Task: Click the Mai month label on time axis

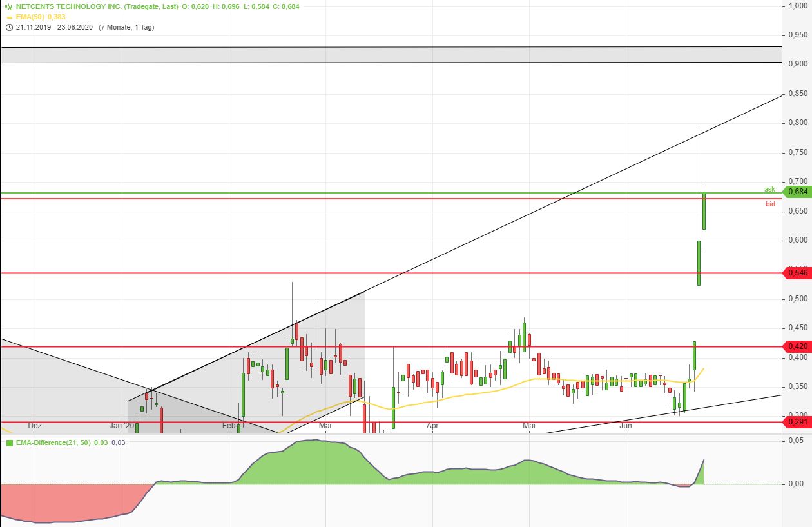Action: (x=529, y=426)
